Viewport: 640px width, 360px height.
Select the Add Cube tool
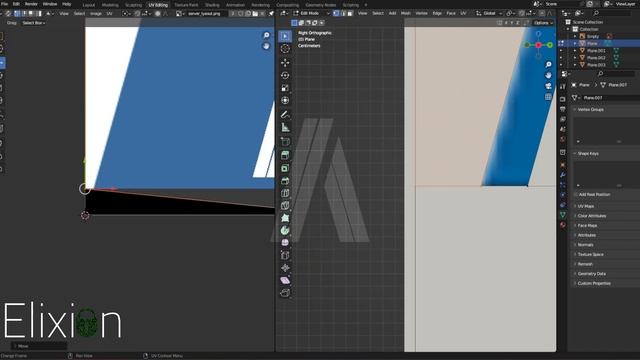tap(285, 142)
